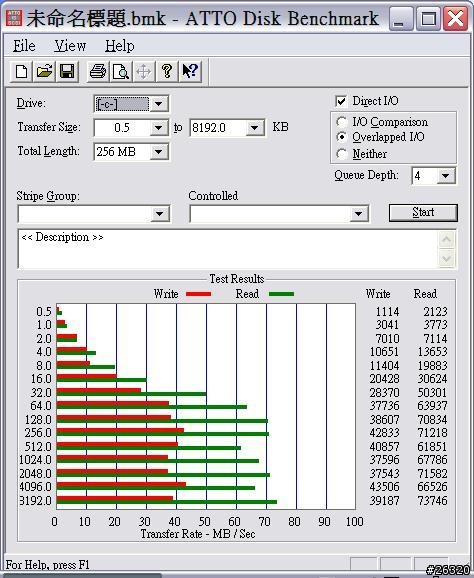Click the 'For Help, press F1' status text

tap(48, 565)
